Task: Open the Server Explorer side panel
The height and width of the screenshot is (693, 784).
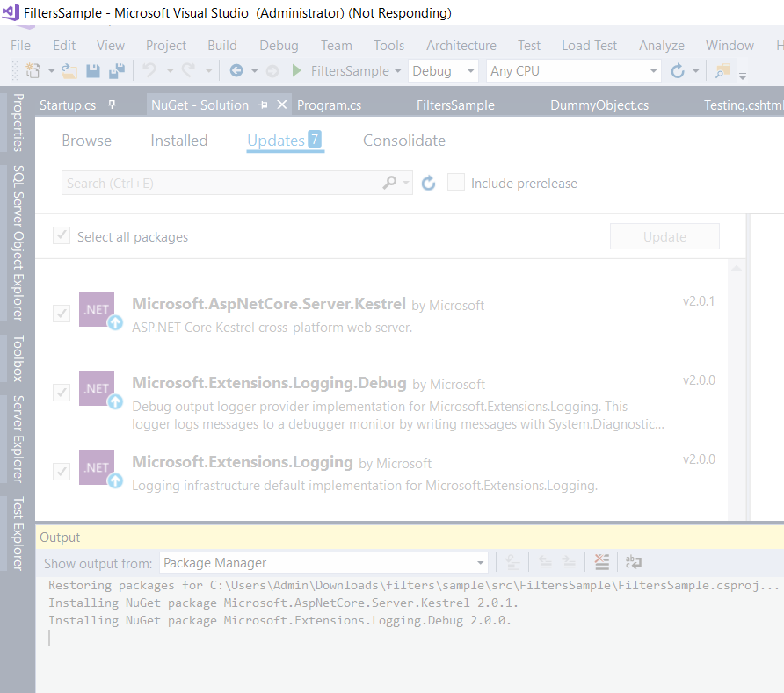Action: [18, 439]
